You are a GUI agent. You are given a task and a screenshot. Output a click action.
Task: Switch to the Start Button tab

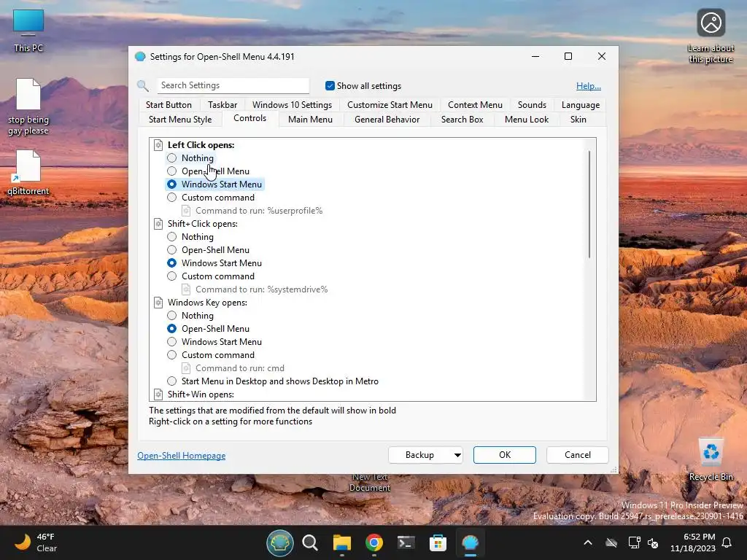[x=169, y=105]
